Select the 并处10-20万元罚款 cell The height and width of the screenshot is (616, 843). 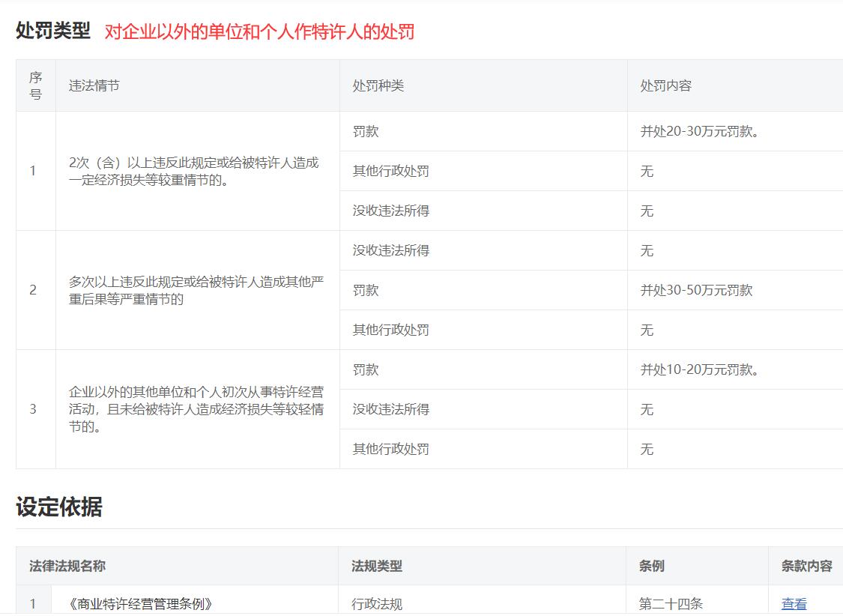pos(700,369)
